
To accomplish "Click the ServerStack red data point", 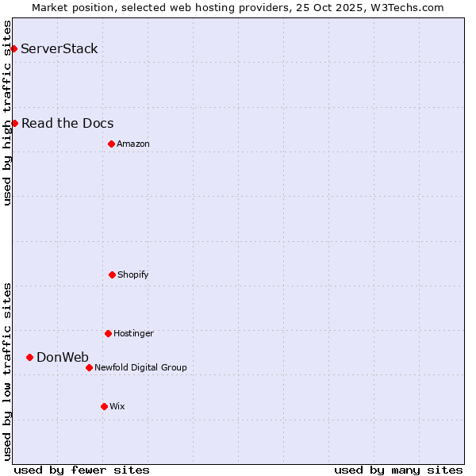I will pyautogui.click(x=13, y=49).
